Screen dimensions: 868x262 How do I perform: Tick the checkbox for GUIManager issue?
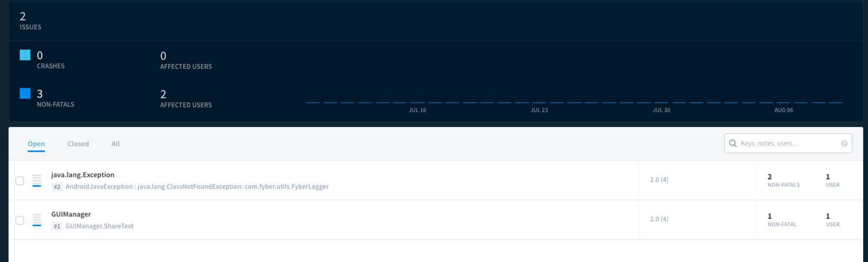[20, 220]
